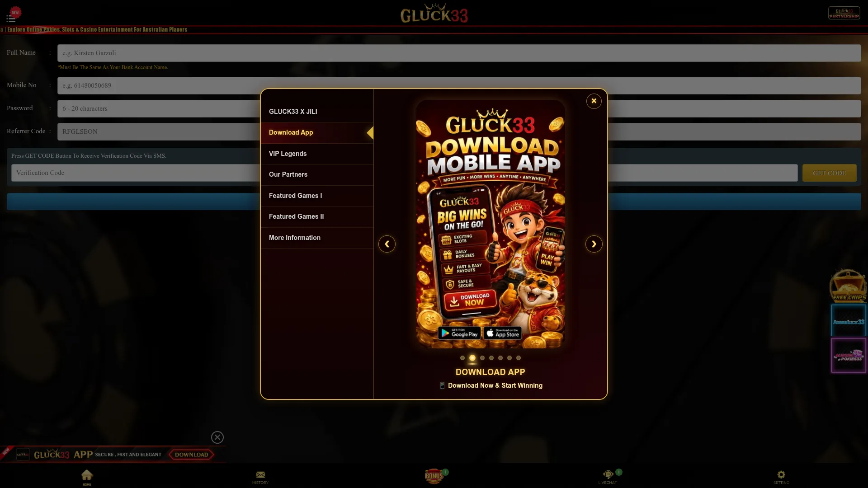Open the Gluck33 Partnership badge
868x488 pixels.
(x=844, y=13)
